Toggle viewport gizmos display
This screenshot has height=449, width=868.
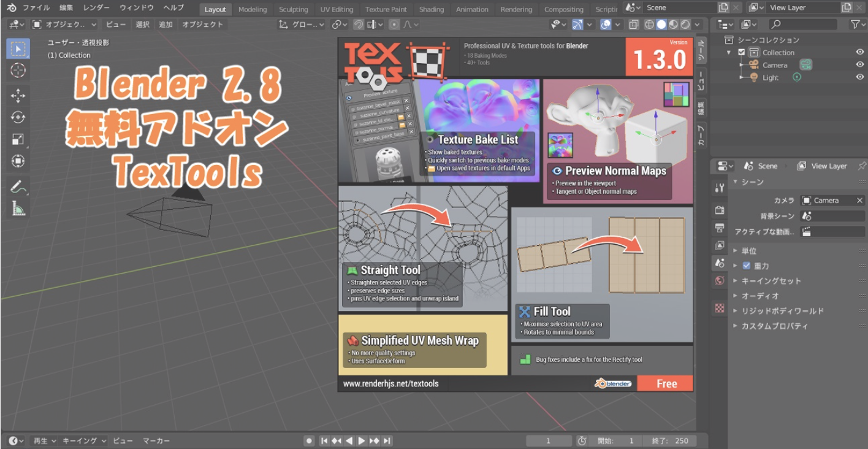pos(577,25)
